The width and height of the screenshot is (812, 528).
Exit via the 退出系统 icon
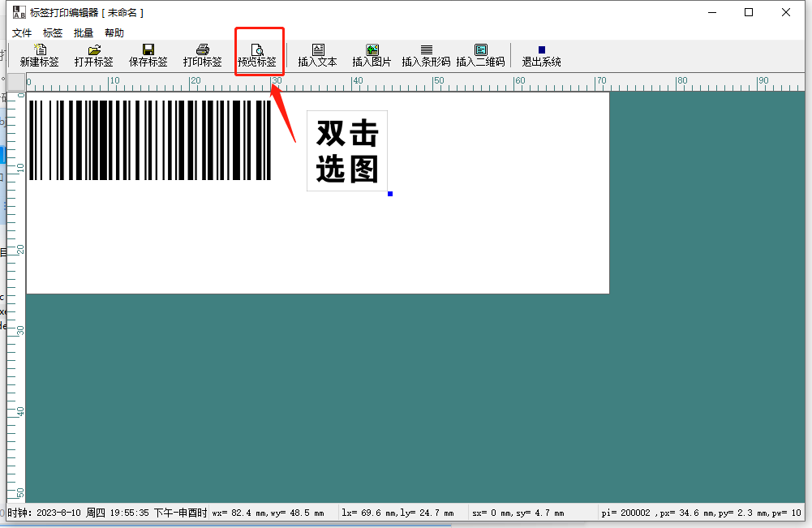tap(542, 55)
